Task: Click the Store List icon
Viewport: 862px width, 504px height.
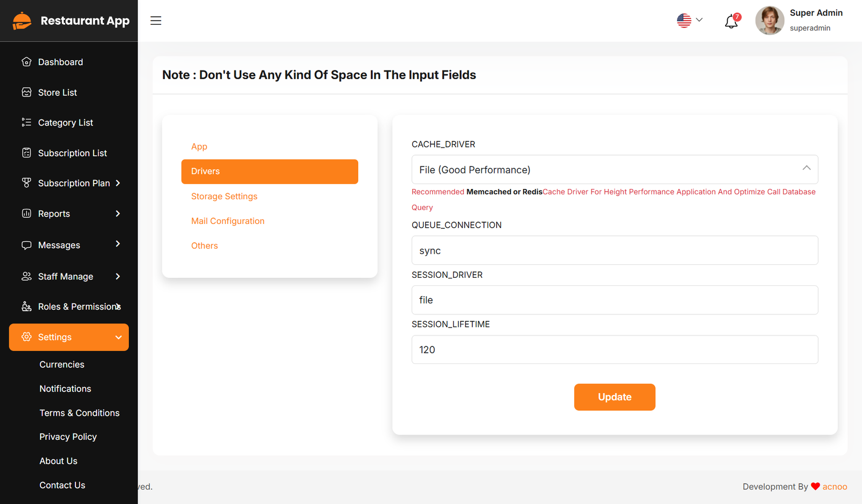Action: click(x=26, y=93)
